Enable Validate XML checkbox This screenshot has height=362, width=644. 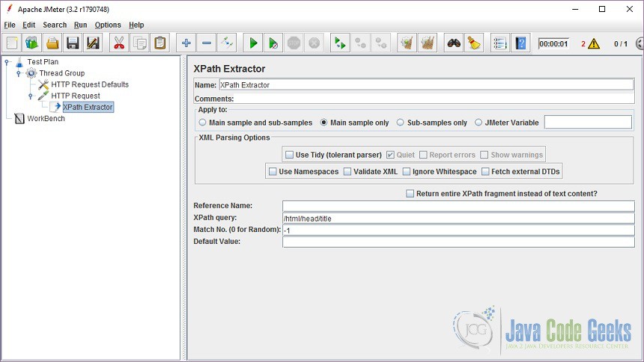pos(347,171)
